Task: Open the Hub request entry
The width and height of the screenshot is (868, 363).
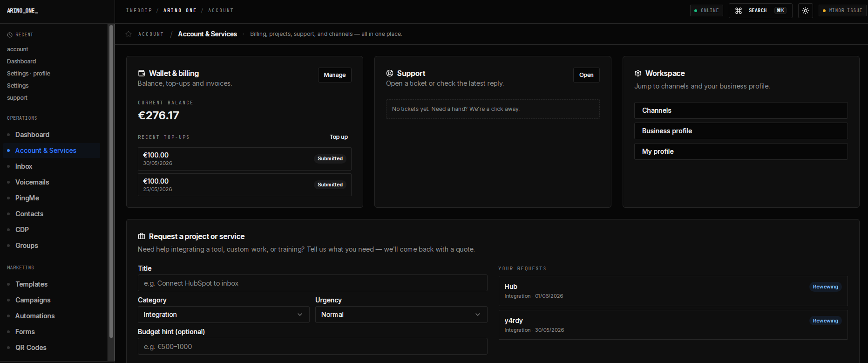Action: (x=673, y=291)
